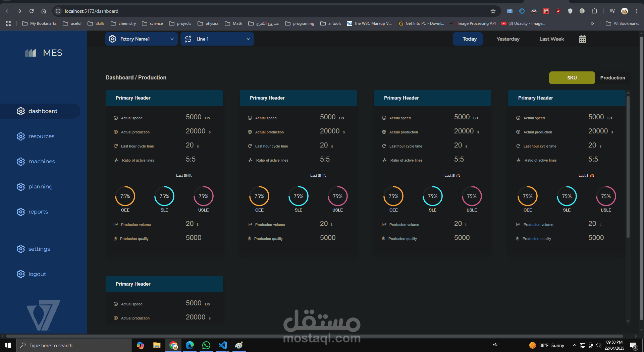This screenshot has height=352, width=644.
Task: Click the first card's SLE gauge
Action: tap(164, 196)
